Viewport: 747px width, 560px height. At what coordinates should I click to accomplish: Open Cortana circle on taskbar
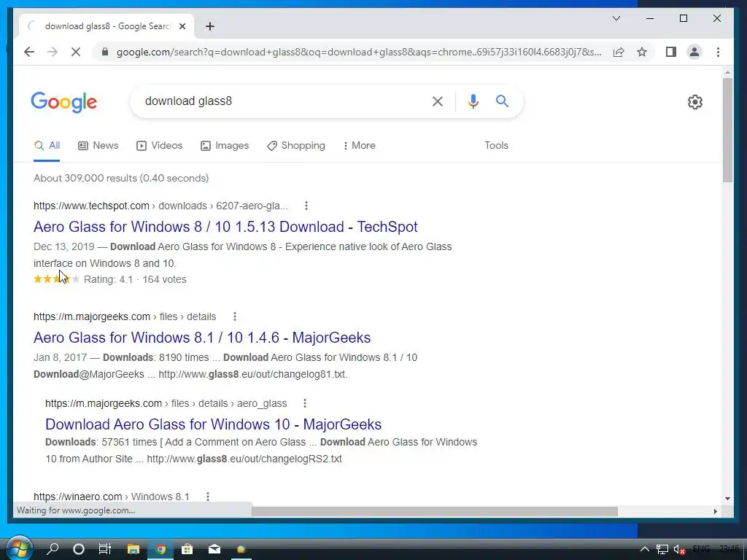tap(79, 549)
